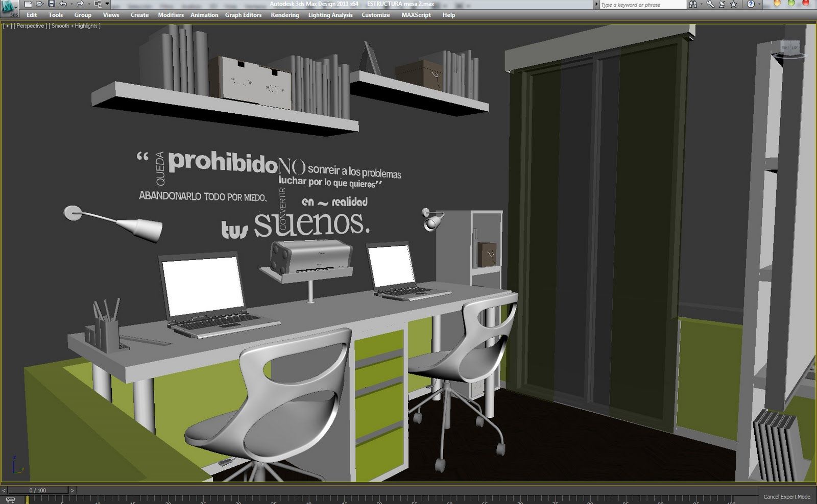Open the Rendering menu
The width and height of the screenshot is (817, 504).
coord(284,15)
